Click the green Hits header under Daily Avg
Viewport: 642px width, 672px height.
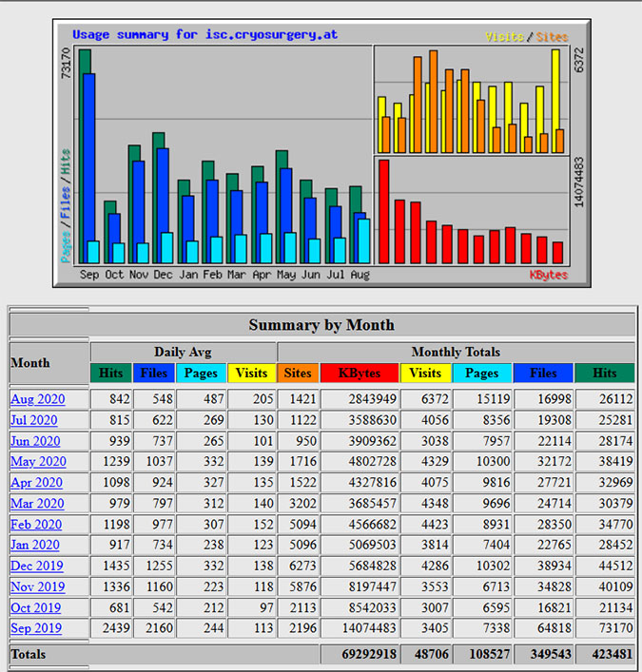pyautogui.click(x=111, y=374)
